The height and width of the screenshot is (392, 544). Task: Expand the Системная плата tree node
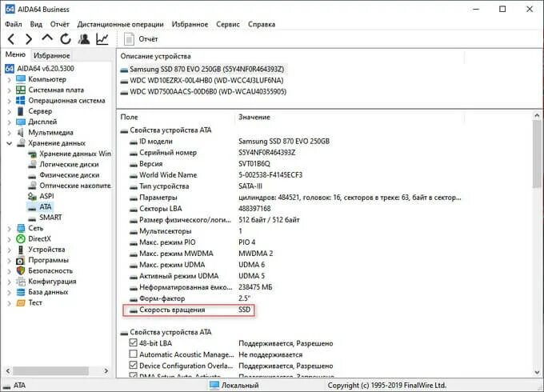tap(10, 90)
